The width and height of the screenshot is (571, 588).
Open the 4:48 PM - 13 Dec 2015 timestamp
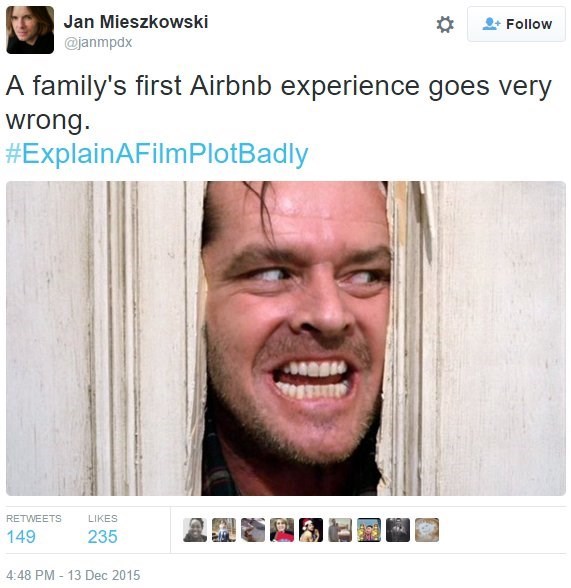(x=73, y=575)
